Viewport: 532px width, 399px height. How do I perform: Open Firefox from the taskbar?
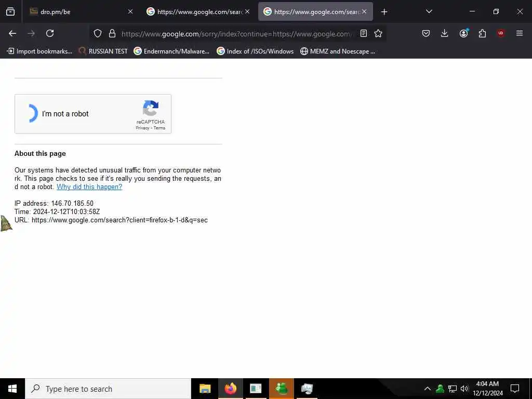coord(230,389)
